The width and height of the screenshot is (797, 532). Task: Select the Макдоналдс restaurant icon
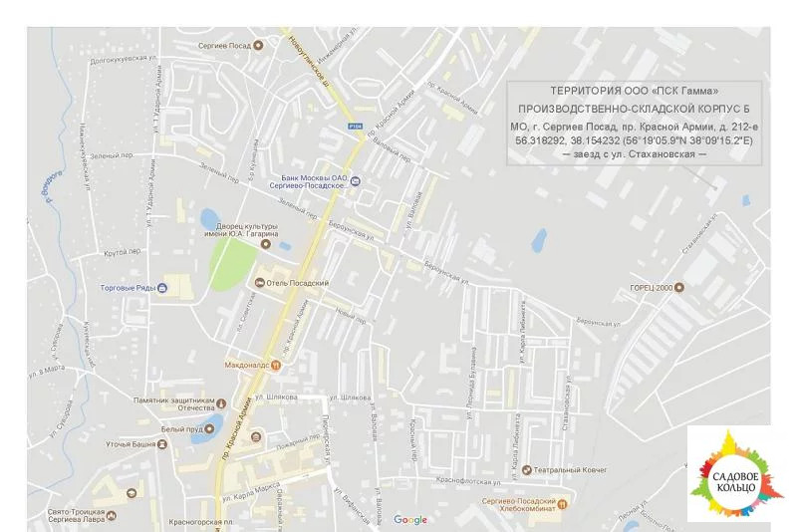click(x=276, y=365)
